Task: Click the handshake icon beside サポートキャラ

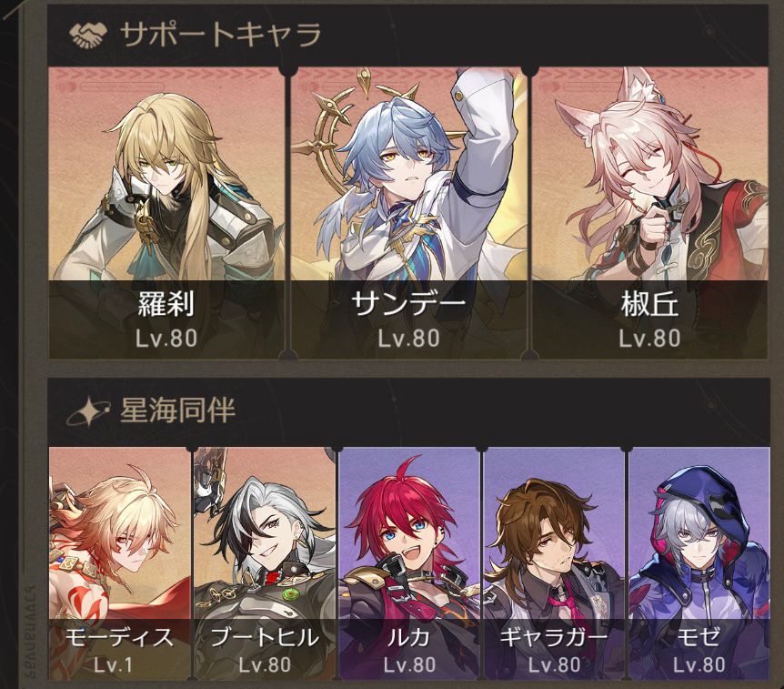Action: [x=88, y=35]
